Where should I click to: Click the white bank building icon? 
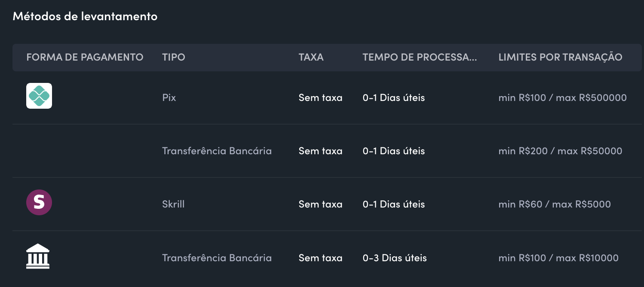pyautogui.click(x=38, y=256)
